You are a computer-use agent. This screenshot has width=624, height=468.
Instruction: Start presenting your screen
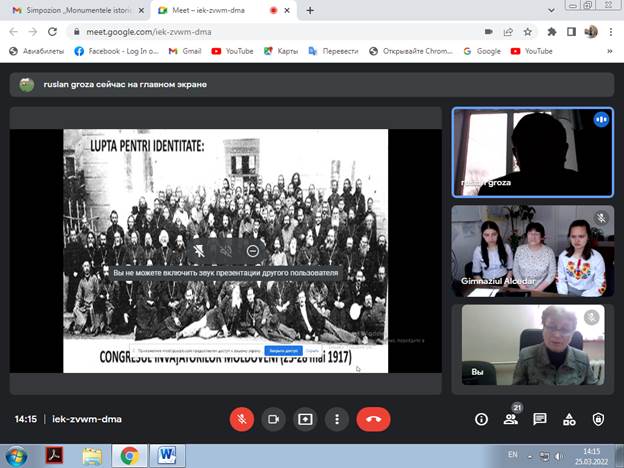[305, 419]
